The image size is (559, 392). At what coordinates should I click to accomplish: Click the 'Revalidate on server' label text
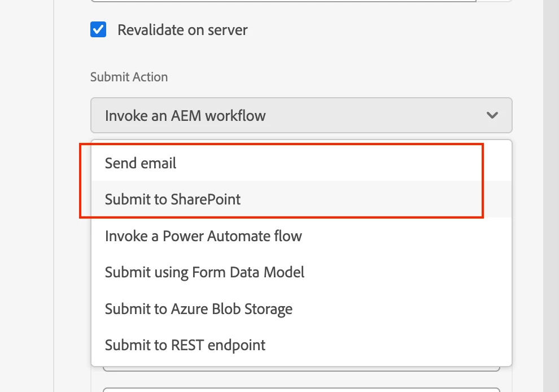[182, 30]
